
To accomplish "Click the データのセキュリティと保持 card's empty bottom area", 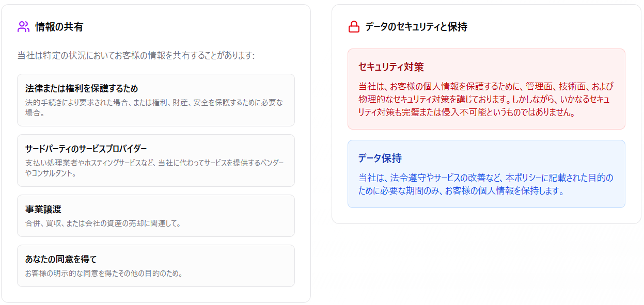I will 486,216.
